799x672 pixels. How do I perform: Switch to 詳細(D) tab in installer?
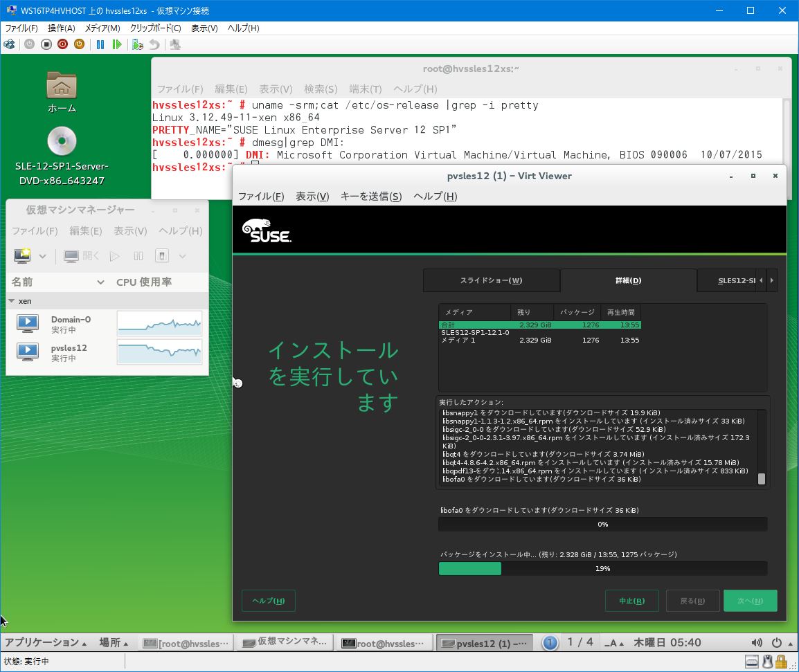click(628, 280)
